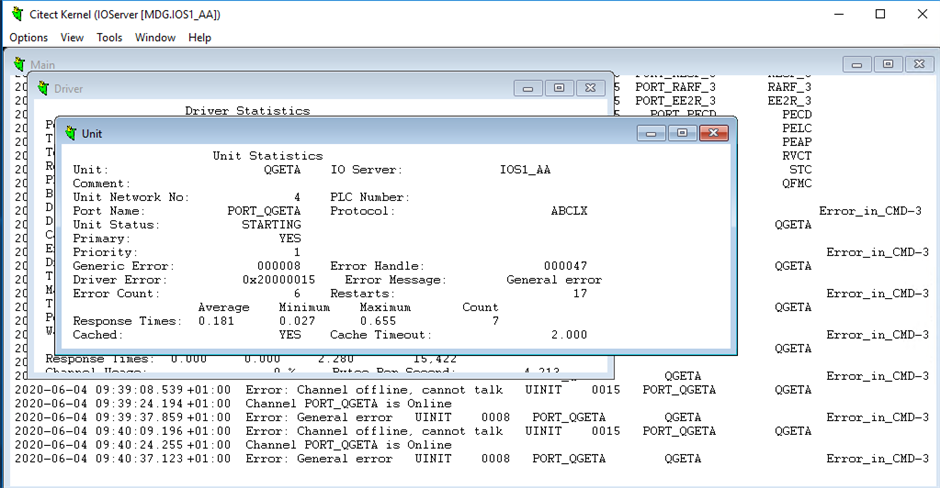This screenshot has width=940, height=488.
Task: Click the QFMC entry in Main window
Action: [797, 183]
